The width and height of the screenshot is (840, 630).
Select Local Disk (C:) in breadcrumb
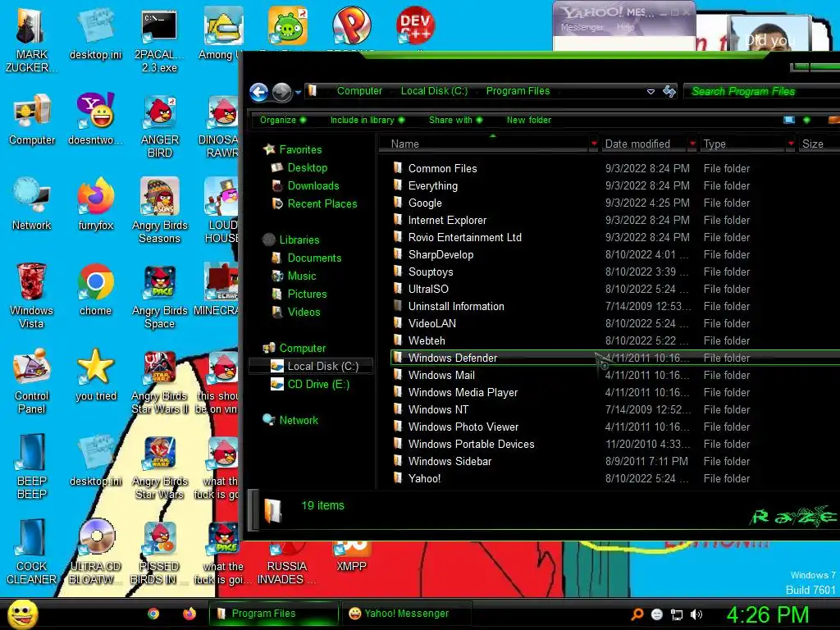pos(434,91)
